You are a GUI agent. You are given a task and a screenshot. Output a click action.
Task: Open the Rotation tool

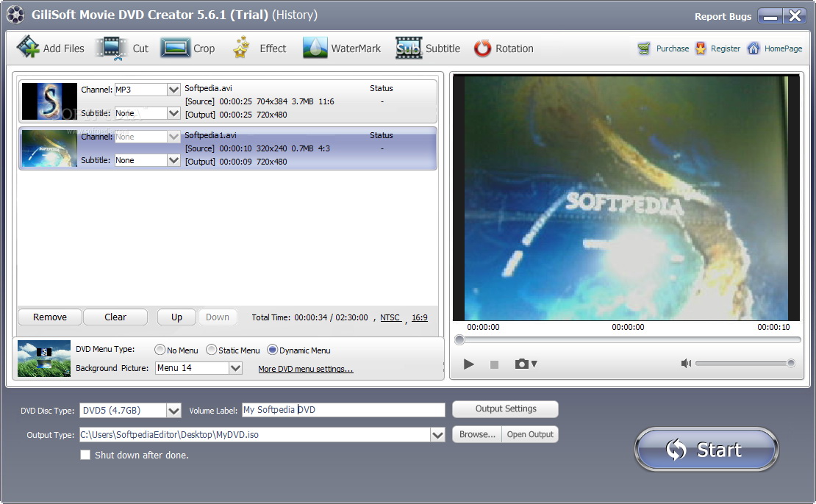[x=504, y=48]
